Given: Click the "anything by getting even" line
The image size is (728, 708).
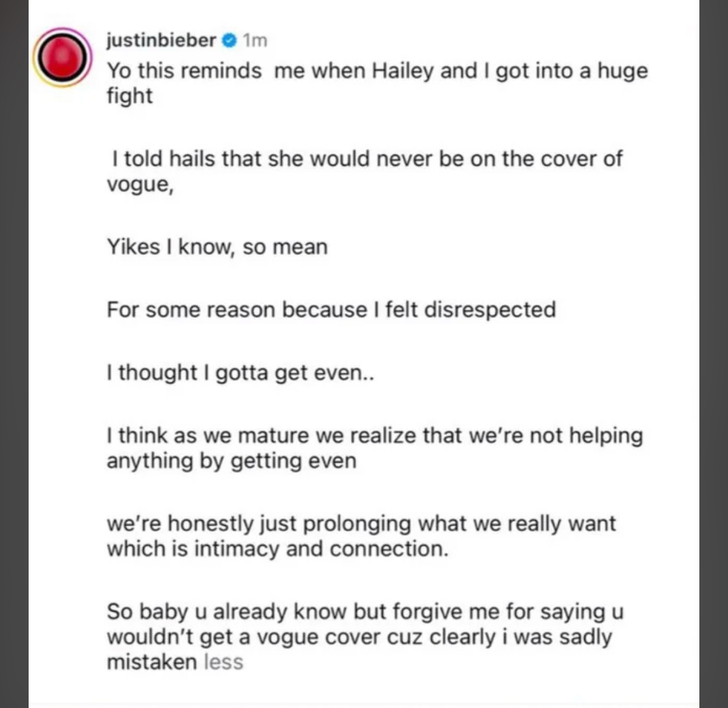Looking at the screenshot, I should 231,461.
